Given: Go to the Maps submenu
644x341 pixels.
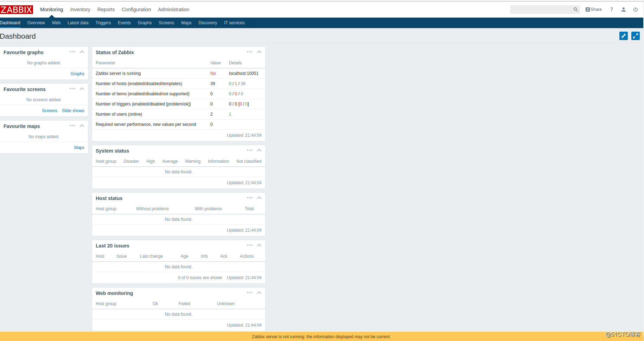Looking at the screenshot, I should tap(186, 23).
